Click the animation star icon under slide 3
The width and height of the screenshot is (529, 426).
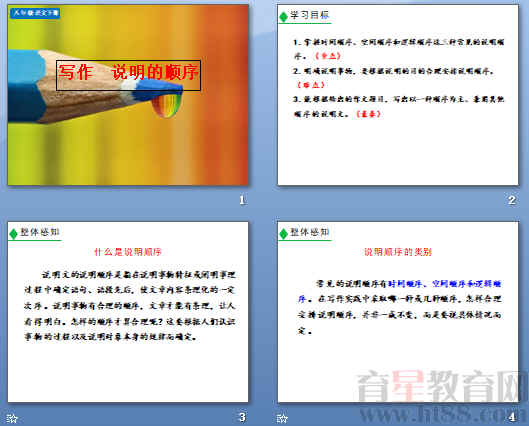point(12,419)
